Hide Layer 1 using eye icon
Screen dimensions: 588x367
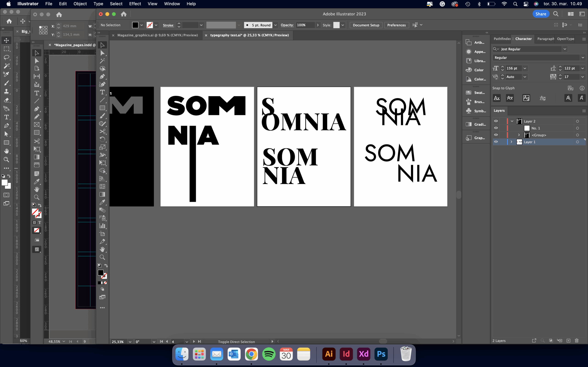click(496, 142)
